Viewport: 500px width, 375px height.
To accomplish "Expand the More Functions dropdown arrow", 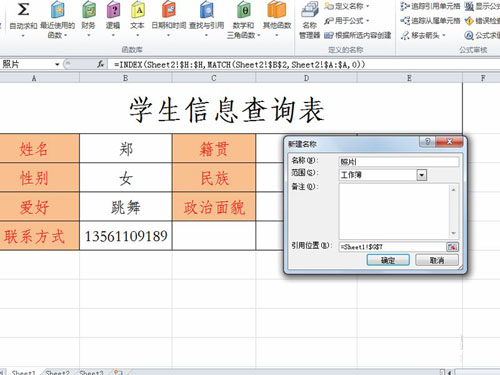I will [x=277, y=35].
